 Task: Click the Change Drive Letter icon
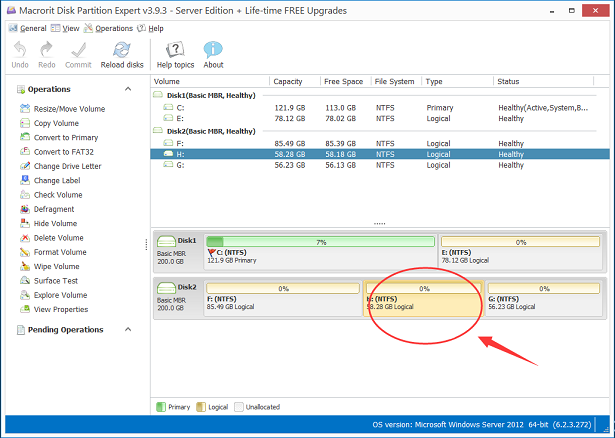point(25,166)
